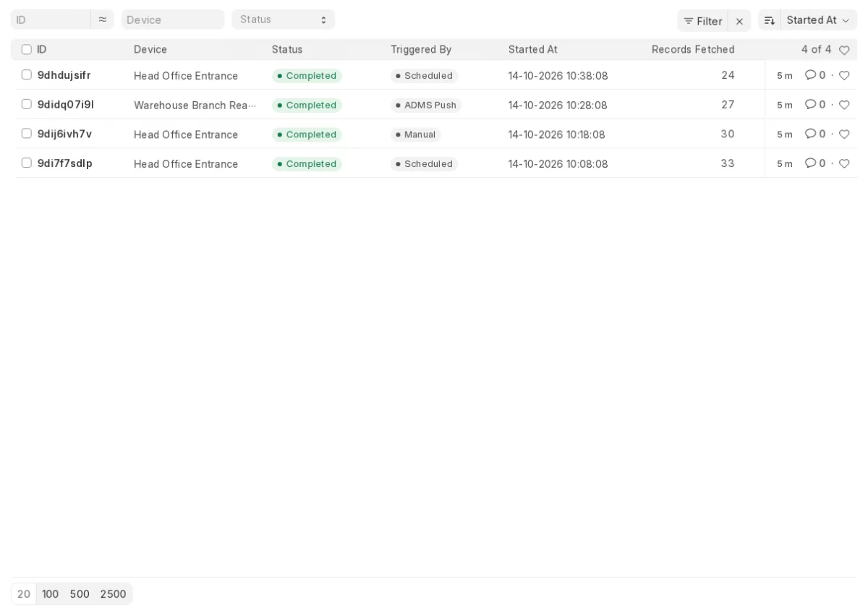
Task: Like row 9dhdujsifr with the heart icon
Action: tap(844, 75)
